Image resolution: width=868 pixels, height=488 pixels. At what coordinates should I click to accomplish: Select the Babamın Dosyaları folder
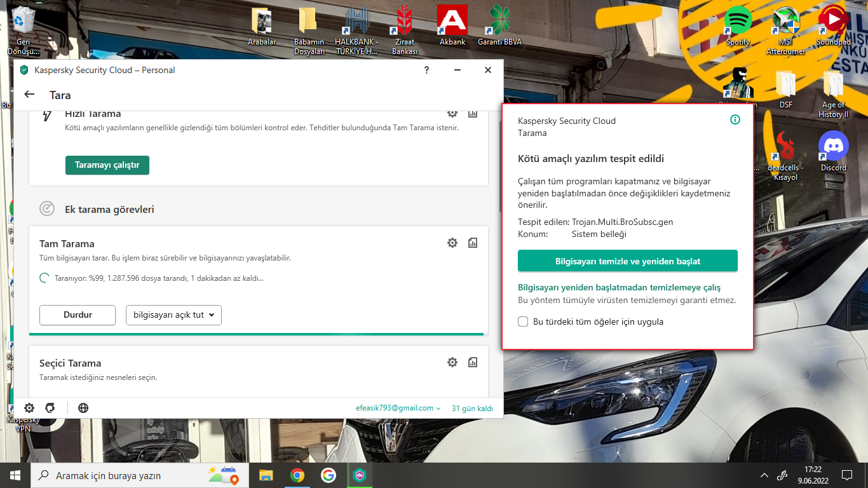tap(309, 30)
